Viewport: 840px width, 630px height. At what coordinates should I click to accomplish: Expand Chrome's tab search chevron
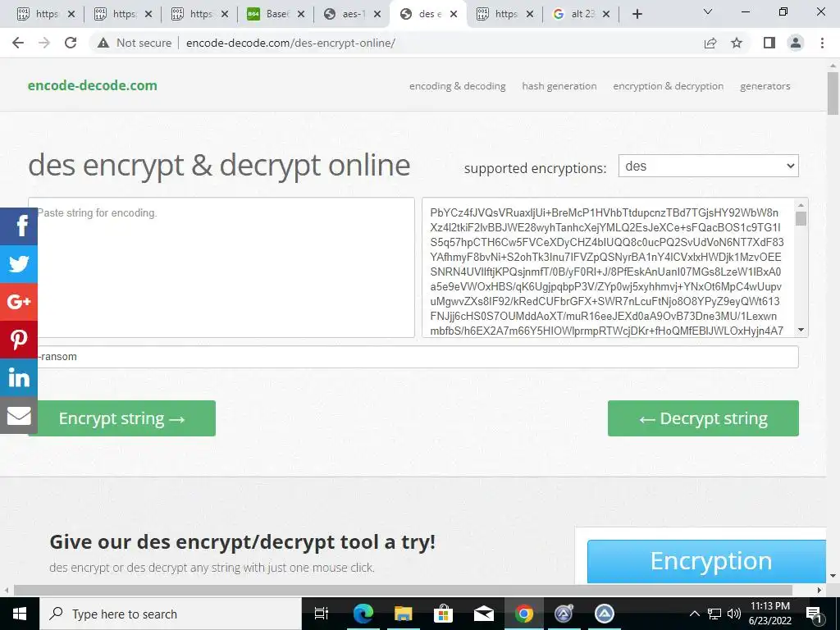pyautogui.click(x=708, y=11)
